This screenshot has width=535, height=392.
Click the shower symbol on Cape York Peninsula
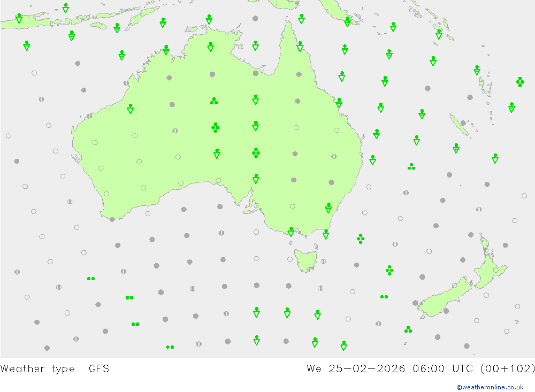(x=300, y=46)
